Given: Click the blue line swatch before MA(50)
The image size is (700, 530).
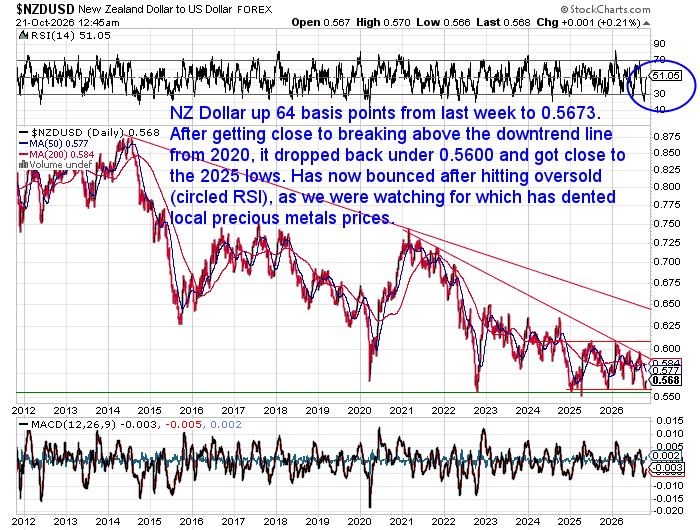Looking at the screenshot, I should 23,143.
